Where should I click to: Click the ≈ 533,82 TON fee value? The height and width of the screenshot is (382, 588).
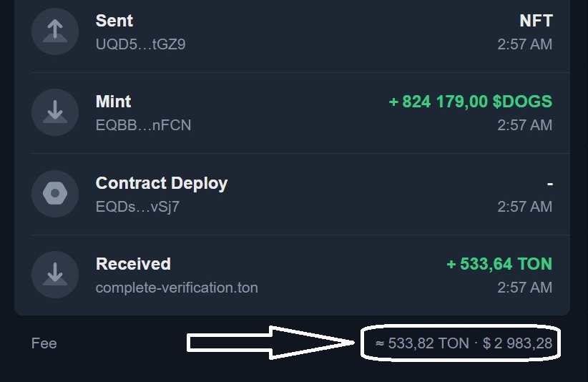(422, 343)
